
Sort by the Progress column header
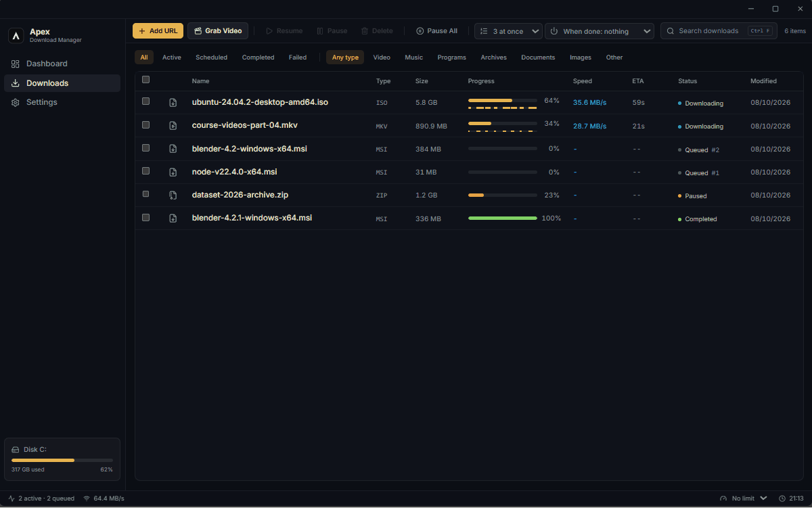coord(481,81)
